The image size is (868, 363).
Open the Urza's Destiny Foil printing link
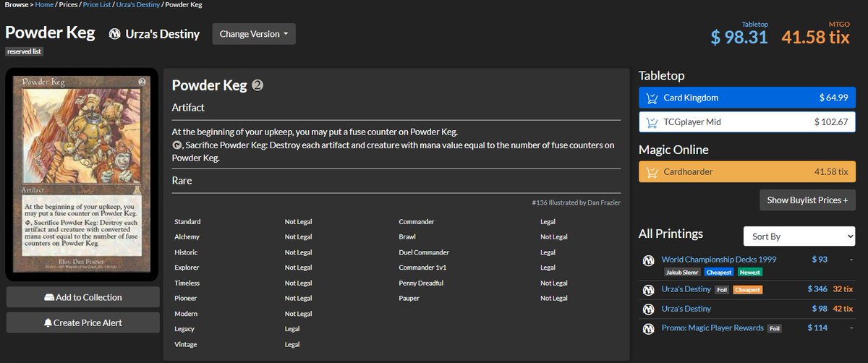click(686, 289)
